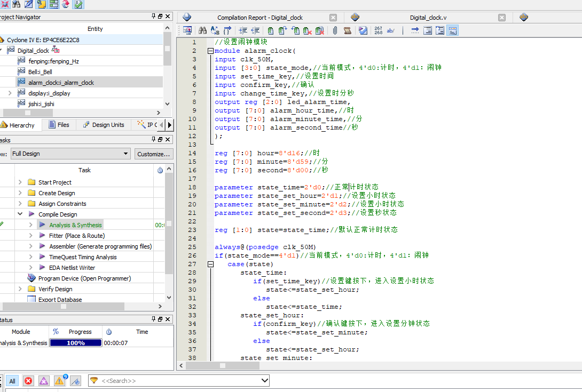Toggle warning messages filter with badge 9

click(x=60, y=380)
